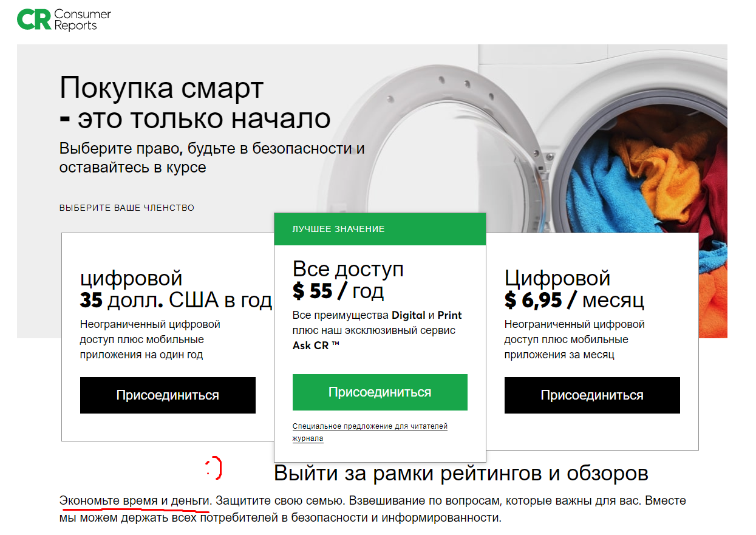756x535 pixels.
Task: Click green Присоединиться button for All Access
Action: tap(380, 392)
